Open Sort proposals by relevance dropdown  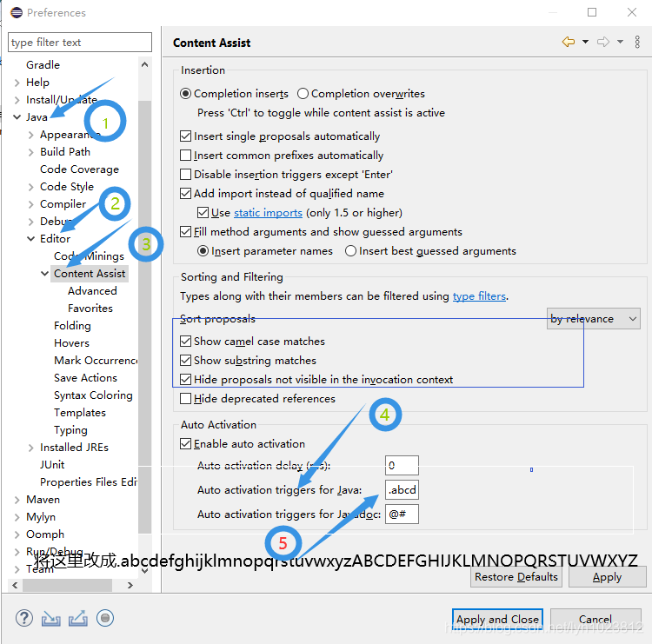594,319
